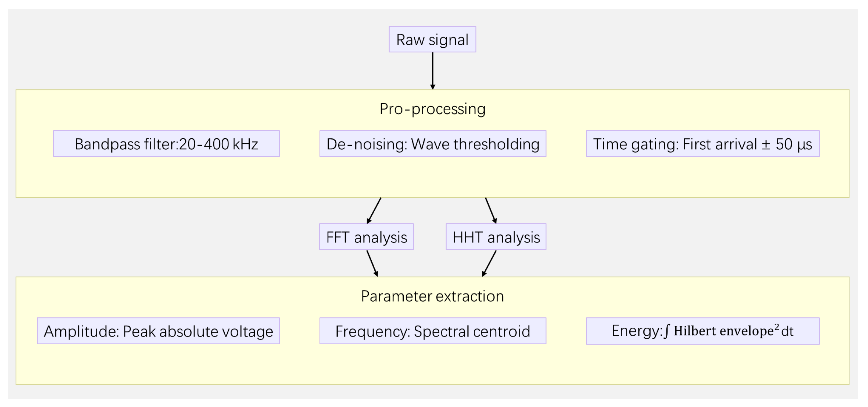The height and width of the screenshot is (407, 868).
Task: Click the Parameter extraction heading text
Action: click(432, 296)
